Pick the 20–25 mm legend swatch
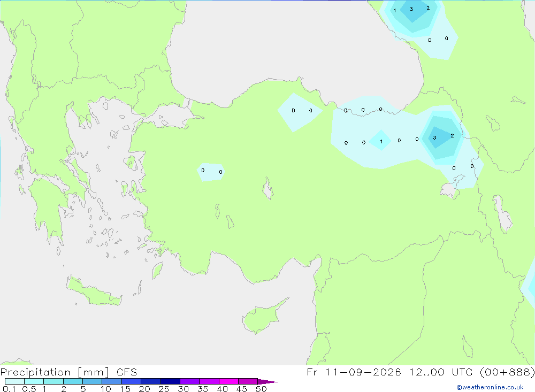This screenshot has height=392, width=535. point(150,381)
